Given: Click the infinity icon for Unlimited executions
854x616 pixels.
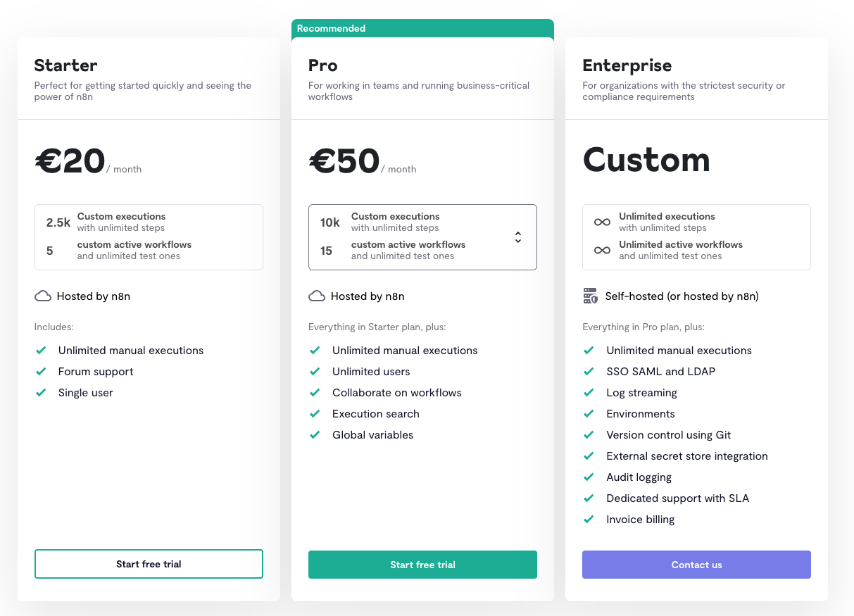Looking at the screenshot, I should (602, 222).
